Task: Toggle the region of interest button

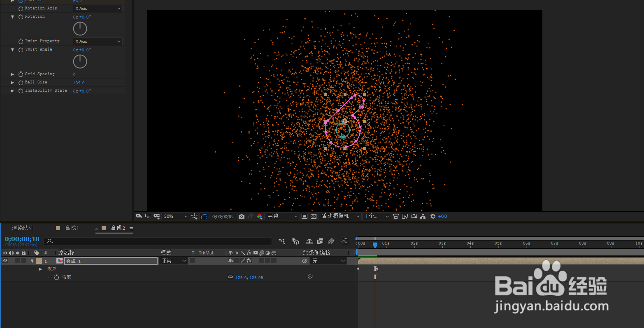Action: (204, 216)
